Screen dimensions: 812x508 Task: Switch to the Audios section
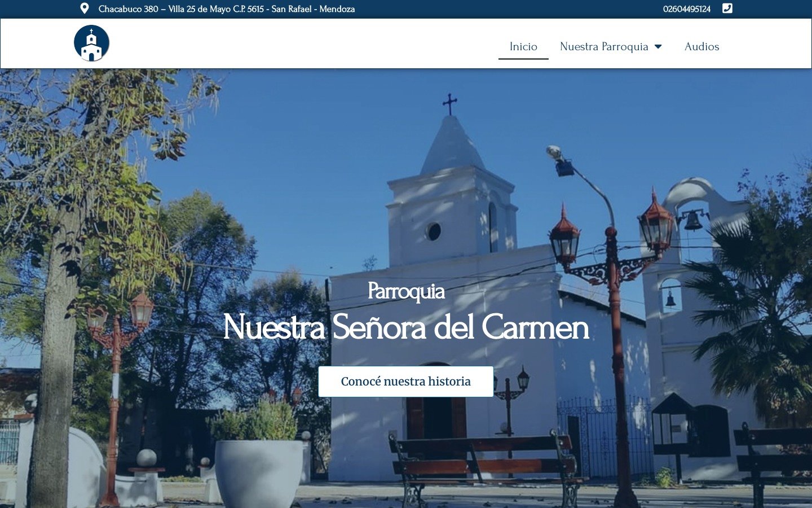[701, 47]
